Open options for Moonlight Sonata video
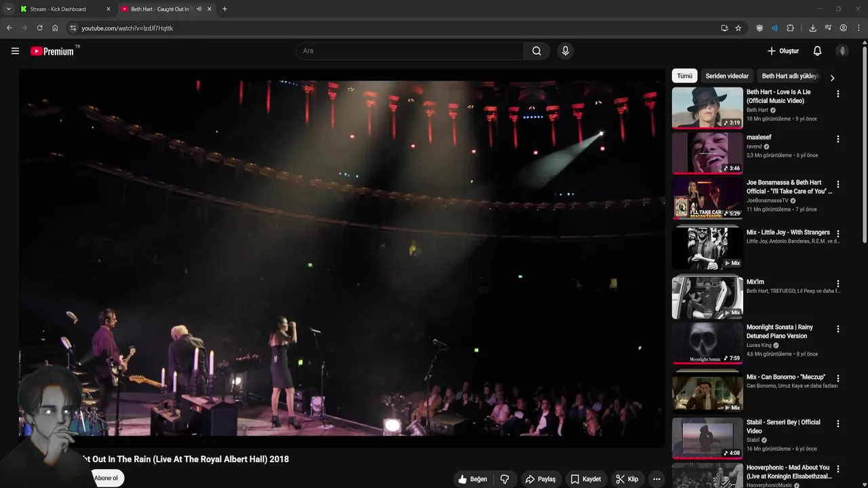The image size is (868, 488). click(837, 329)
